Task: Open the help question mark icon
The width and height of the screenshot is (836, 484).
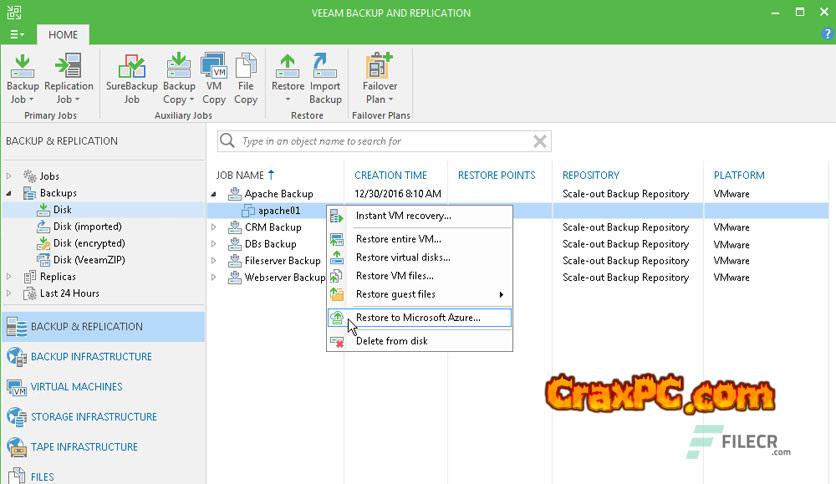Action: click(x=827, y=33)
